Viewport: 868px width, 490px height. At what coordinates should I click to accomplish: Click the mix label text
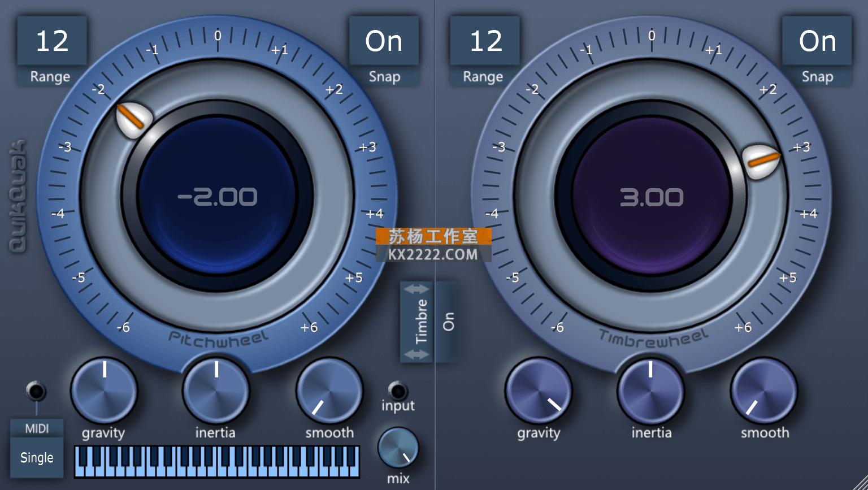(x=398, y=479)
